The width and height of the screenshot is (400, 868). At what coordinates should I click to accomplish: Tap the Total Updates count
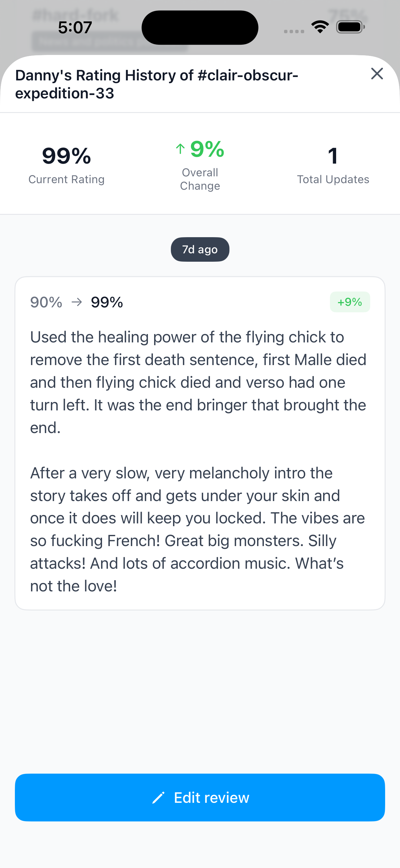click(x=333, y=156)
